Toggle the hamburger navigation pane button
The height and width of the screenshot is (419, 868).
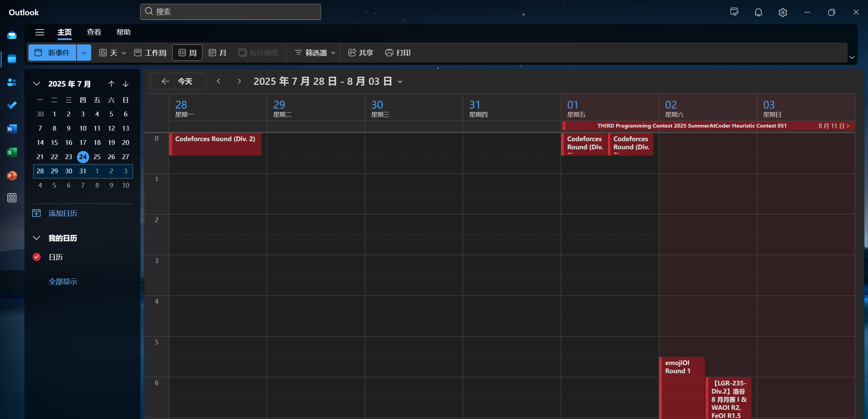(x=40, y=32)
